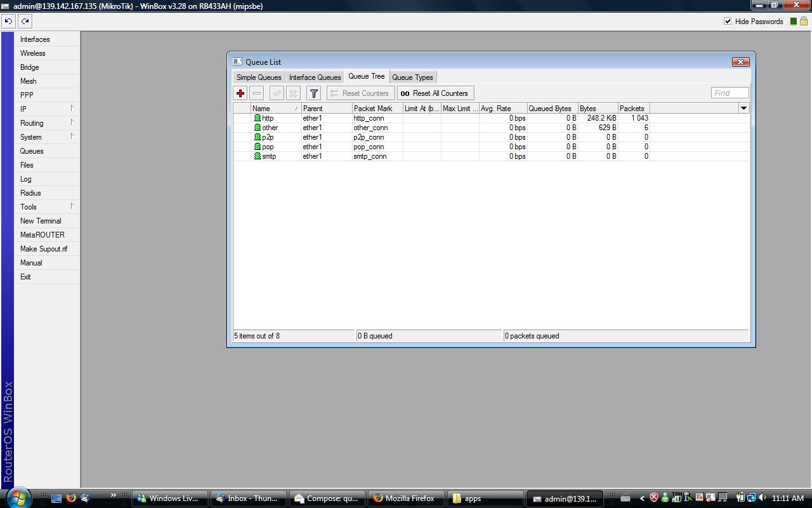Click the WinBox redo arrow
812x508 pixels.
pyautogui.click(x=25, y=21)
